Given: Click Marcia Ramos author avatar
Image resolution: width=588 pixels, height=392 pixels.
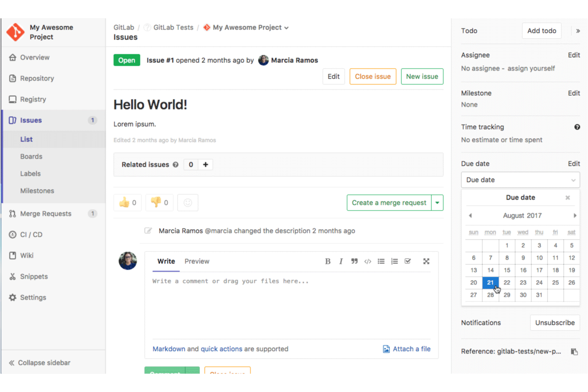Looking at the screenshot, I should point(263,60).
